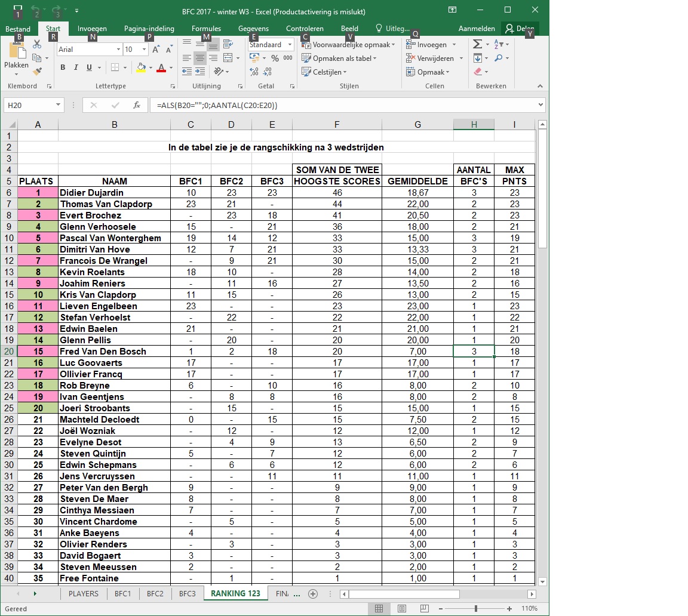688x616 pixels.
Task: Click the Wrap text icon
Action: pos(228,44)
